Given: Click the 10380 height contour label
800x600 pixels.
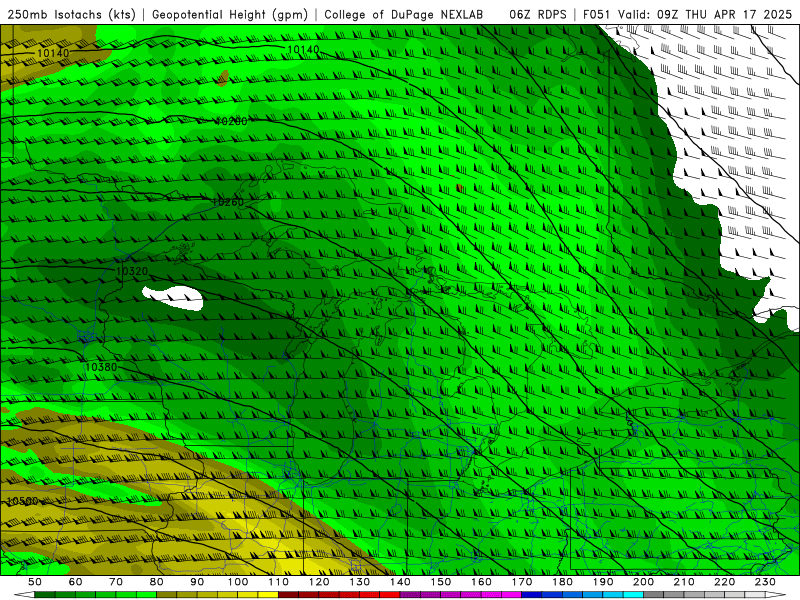Looking at the screenshot, I should click(x=101, y=367).
